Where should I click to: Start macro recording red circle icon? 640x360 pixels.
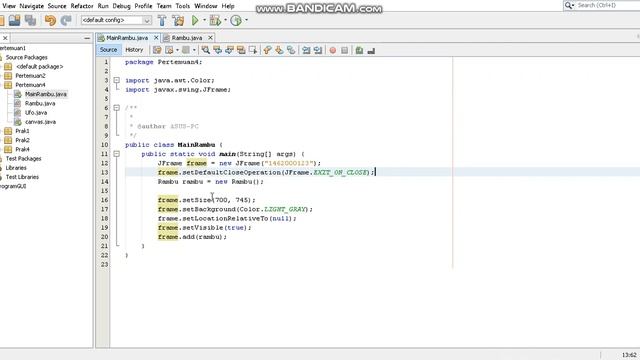[333, 50]
